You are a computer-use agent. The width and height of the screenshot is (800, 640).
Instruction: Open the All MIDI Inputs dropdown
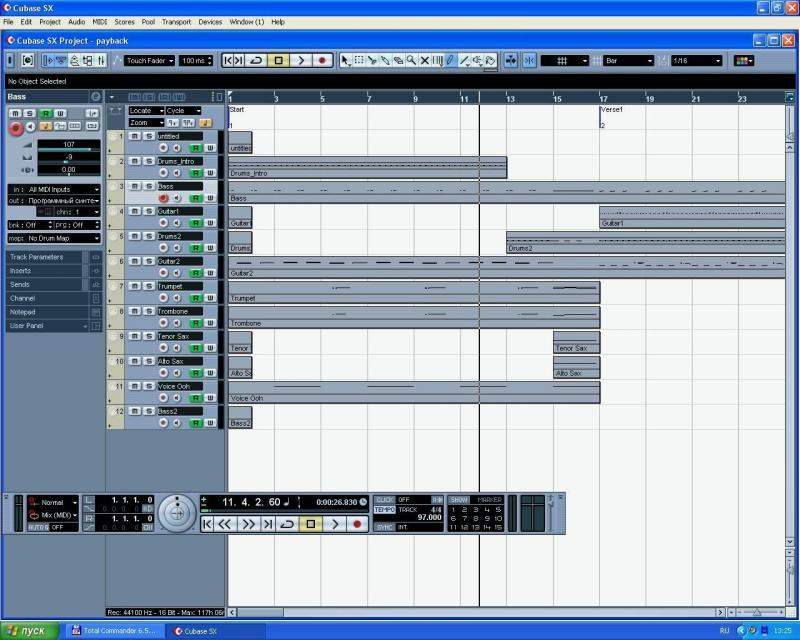pyautogui.click(x=54, y=189)
